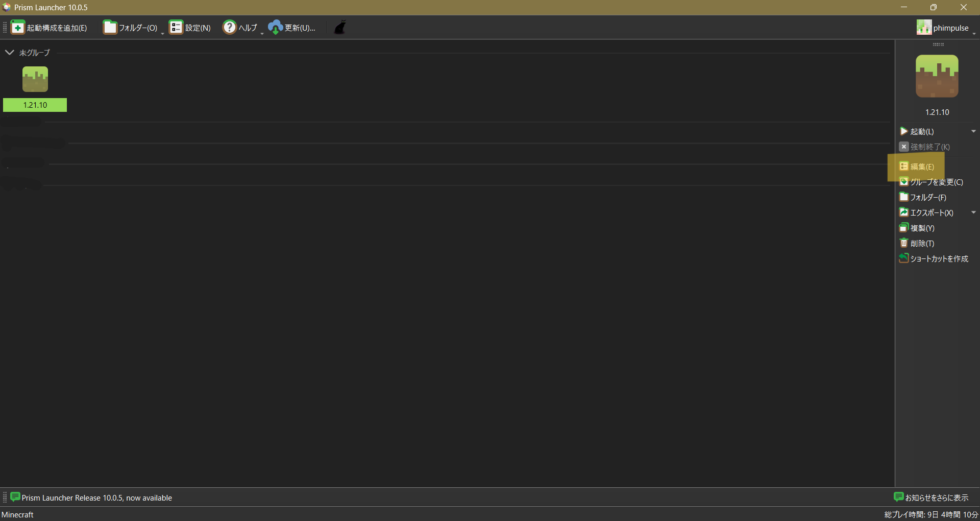Click the Add Instance (起動構成を追加) icon
980x521 pixels.
tap(18, 28)
